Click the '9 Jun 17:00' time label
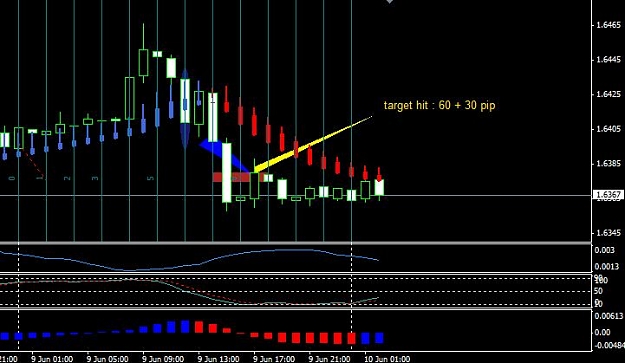 pos(274,359)
